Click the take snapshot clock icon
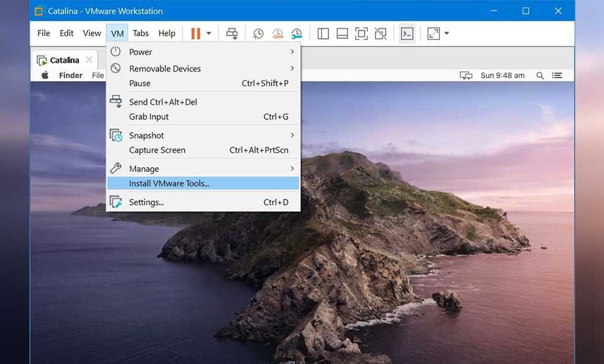This screenshot has height=364, width=604. [258, 34]
